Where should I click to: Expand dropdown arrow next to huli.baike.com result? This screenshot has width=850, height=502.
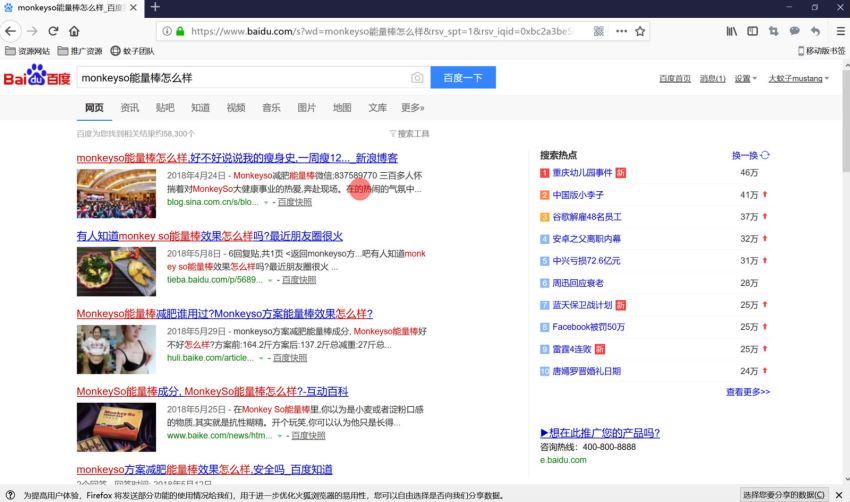pyautogui.click(x=261, y=358)
